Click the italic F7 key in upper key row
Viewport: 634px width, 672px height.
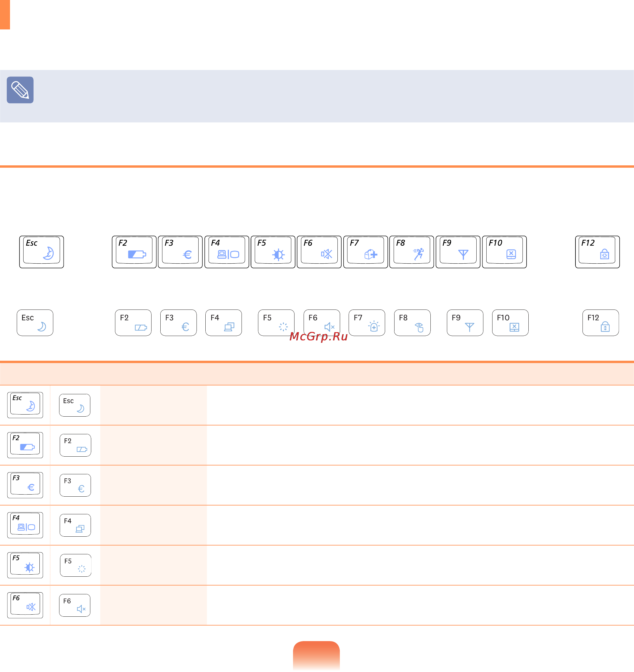click(x=366, y=252)
